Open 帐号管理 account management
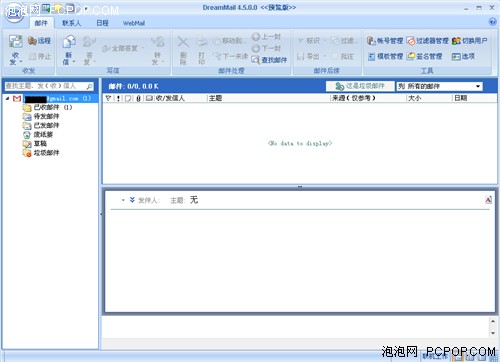Screen dimensions: 500x362 pyautogui.click(x=385, y=41)
